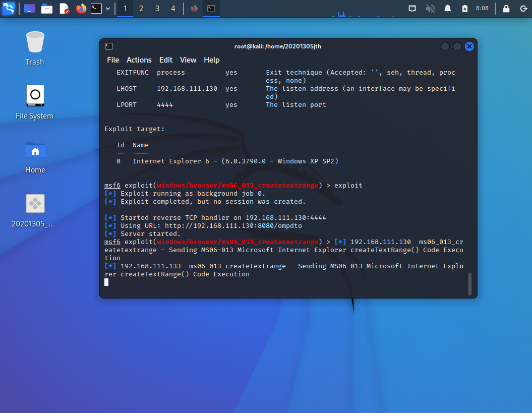The image size is (532, 413).
Task: Click the terminal vertical scrollbar handle
Action: 470,284
